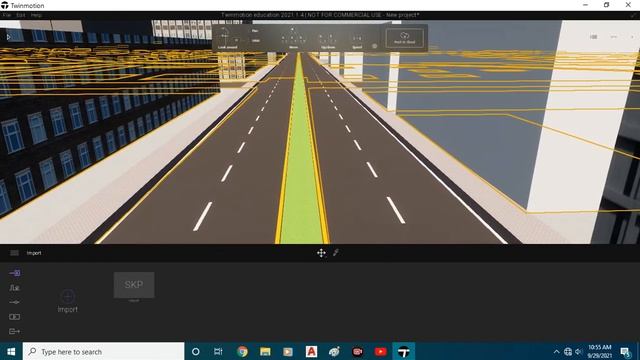Image resolution: width=640 pixels, height=360 pixels.
Task: Click the round Import plus button
Action: [68, 296]
